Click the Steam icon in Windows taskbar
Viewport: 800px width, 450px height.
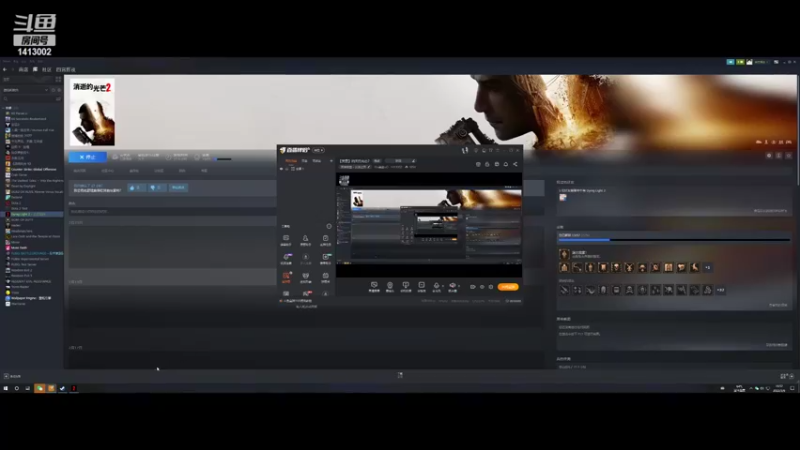62,388
